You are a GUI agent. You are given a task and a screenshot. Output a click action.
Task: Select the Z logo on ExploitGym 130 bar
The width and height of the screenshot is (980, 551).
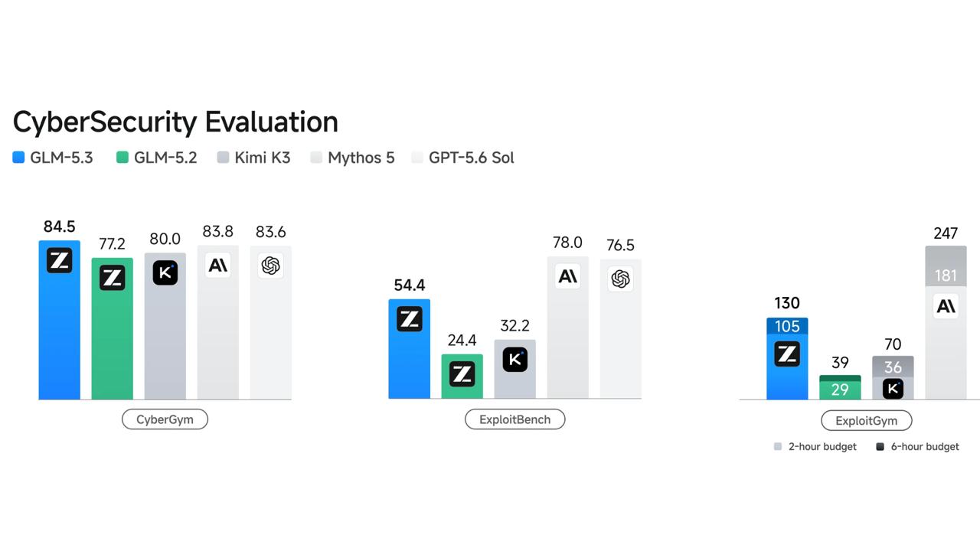(x=787, y=354)
